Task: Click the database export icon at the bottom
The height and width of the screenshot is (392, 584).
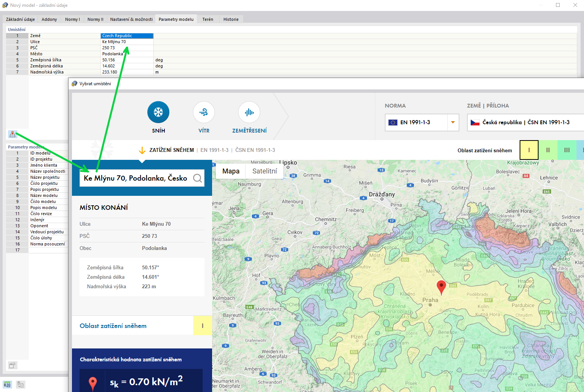Action: coord(20,385)
